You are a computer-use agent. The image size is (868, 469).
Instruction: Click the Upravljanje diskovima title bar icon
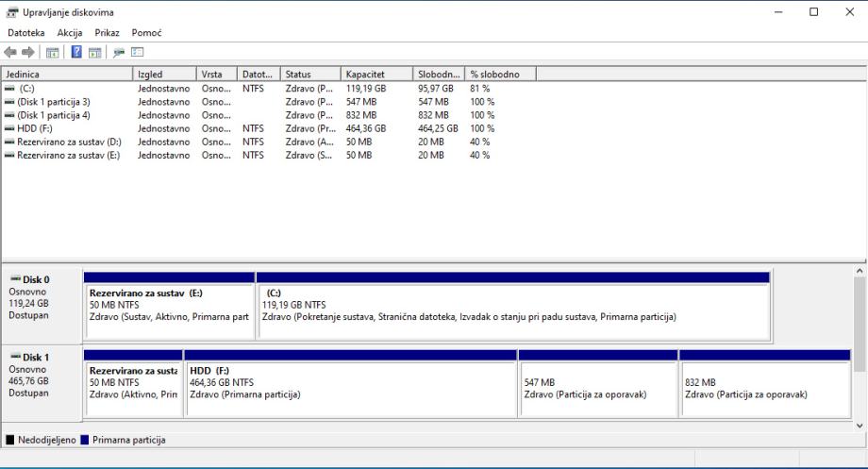click(11, 12)
